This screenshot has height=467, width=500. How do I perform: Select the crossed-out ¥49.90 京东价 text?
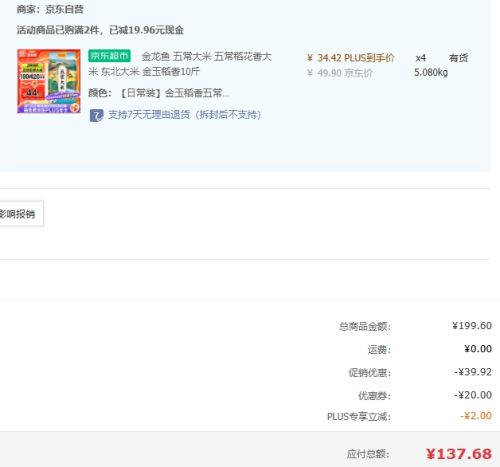pyautogui.click(x=339, y=73)
